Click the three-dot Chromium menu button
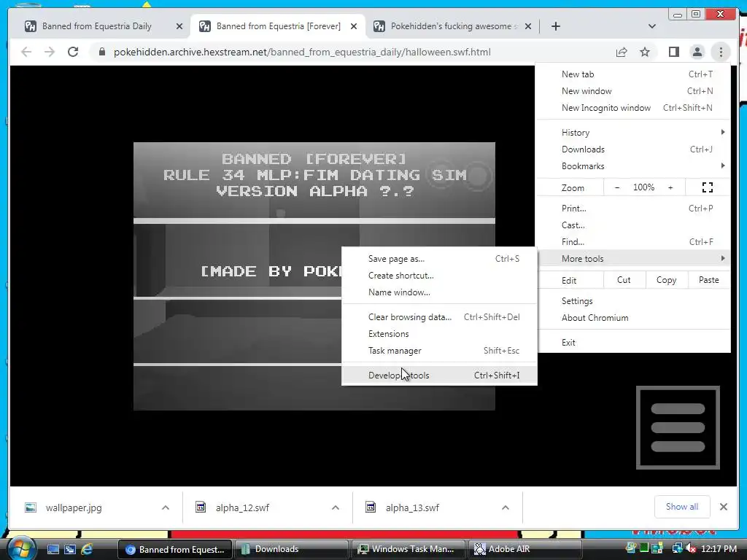 [x=721, y=52]
